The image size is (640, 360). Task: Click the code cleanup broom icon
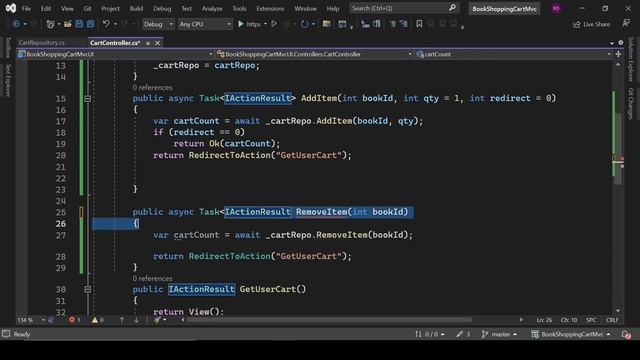(x=158, y=320)
